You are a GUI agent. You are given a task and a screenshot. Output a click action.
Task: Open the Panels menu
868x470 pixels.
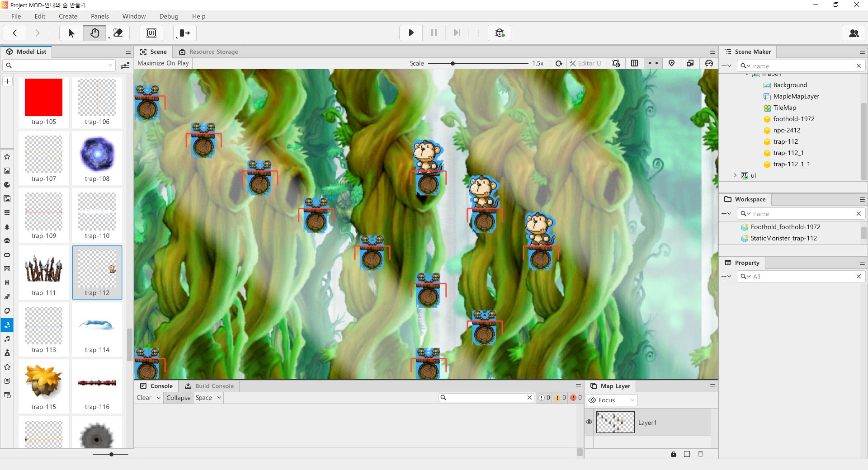pos(99,16)
